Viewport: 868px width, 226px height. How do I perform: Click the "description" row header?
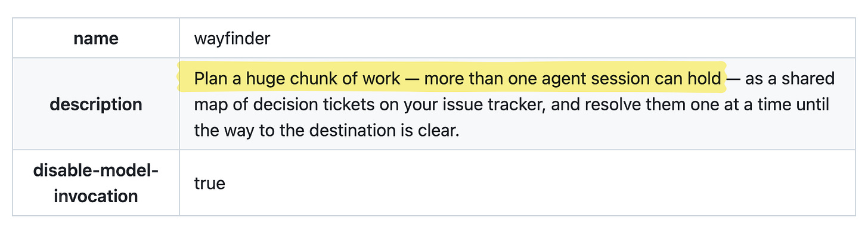click(96, 104)
